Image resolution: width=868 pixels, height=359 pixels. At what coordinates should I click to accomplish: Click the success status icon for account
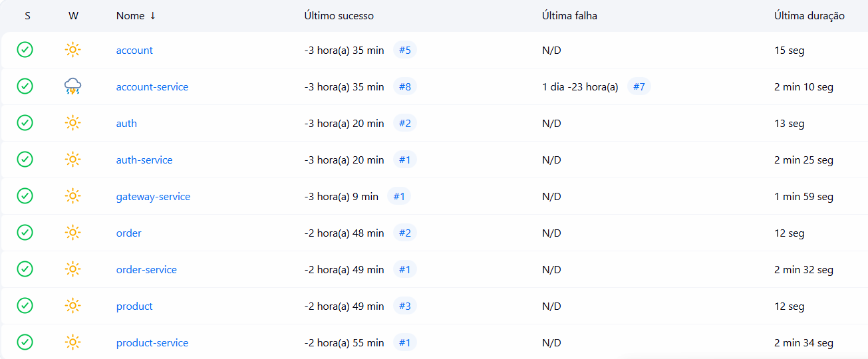[x=25, y=50]
